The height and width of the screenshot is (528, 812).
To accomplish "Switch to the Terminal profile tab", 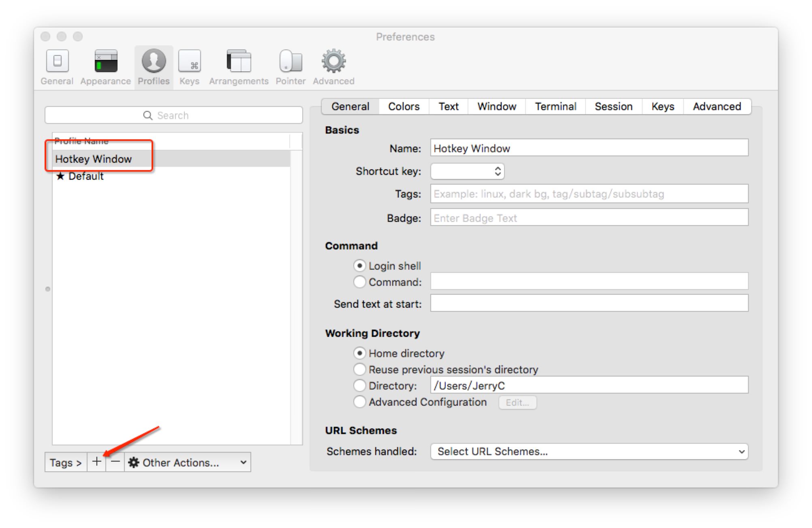I will [x=556, y=106].
